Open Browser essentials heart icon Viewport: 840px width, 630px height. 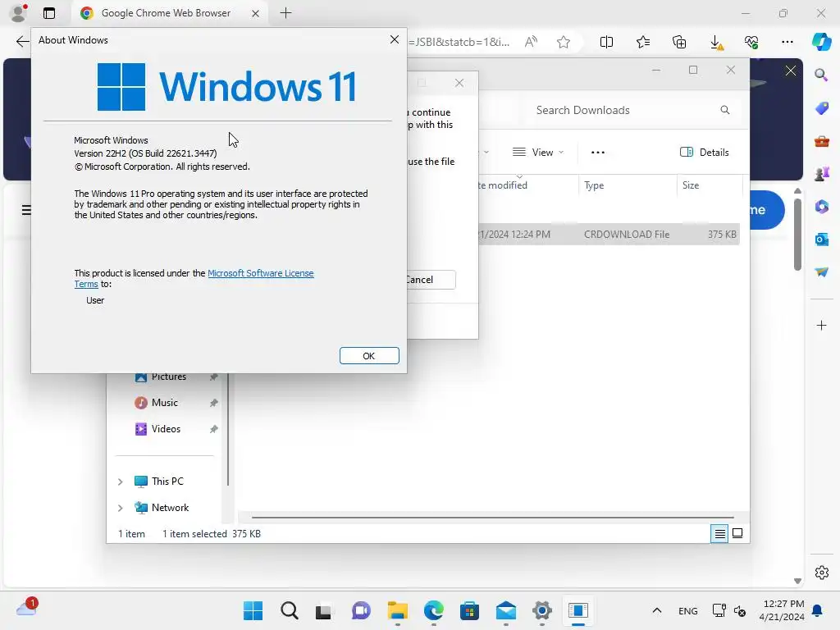[751, 42]
